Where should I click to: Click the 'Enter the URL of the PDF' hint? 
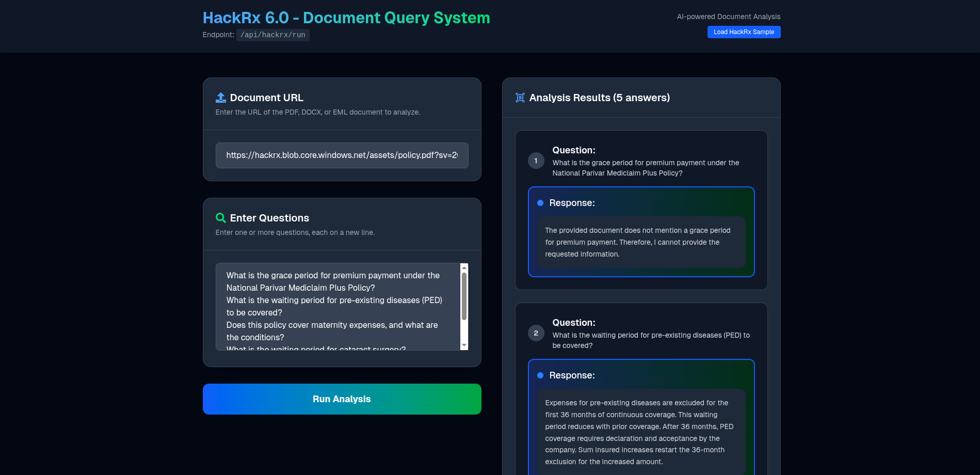318,112
